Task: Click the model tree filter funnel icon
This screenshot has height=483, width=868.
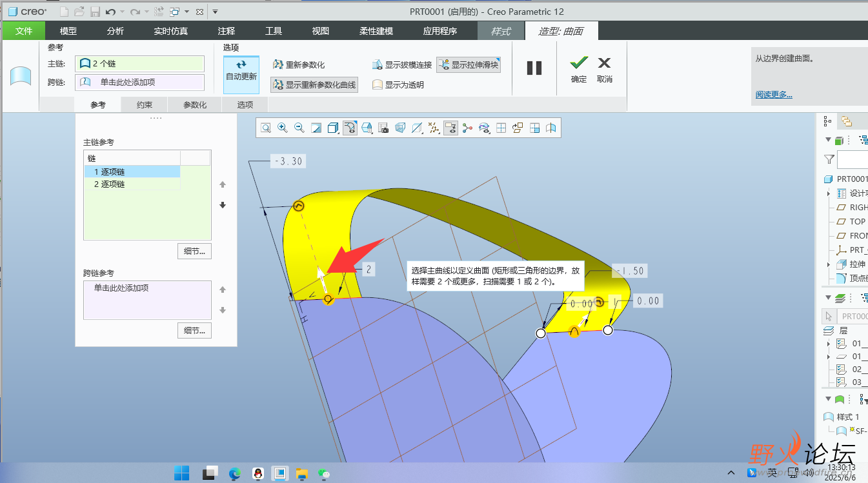Action: [829, 159]
